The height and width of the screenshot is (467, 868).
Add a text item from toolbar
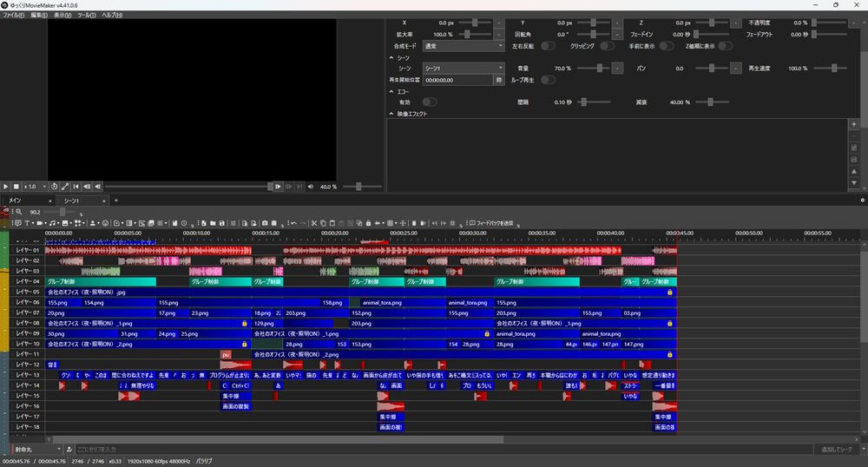point(26,223)
